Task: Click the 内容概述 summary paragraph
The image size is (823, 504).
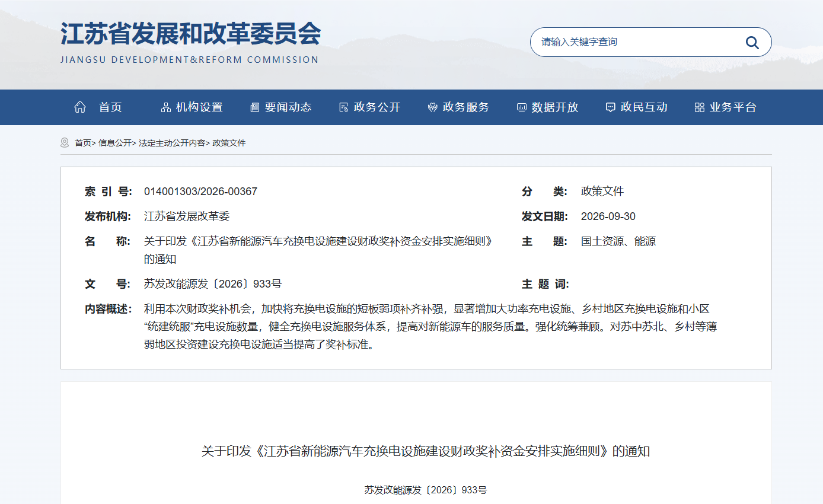Action: pyautogui.click(x=430, y=326)
